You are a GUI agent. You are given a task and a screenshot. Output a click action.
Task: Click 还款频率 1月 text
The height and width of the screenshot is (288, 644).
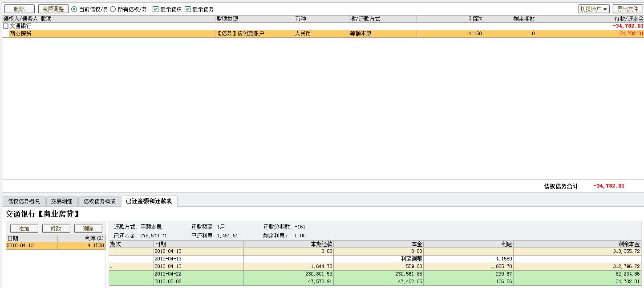click(x=208, y=227)
